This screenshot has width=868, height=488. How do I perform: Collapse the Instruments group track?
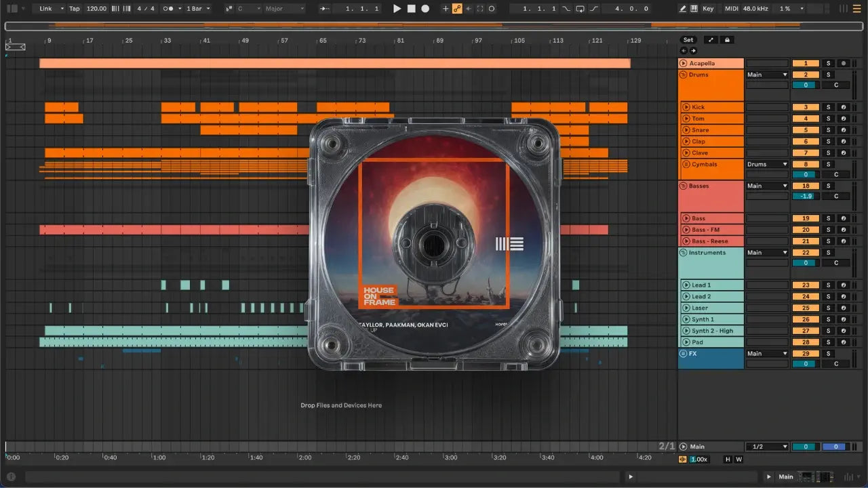tap(683, 253)
